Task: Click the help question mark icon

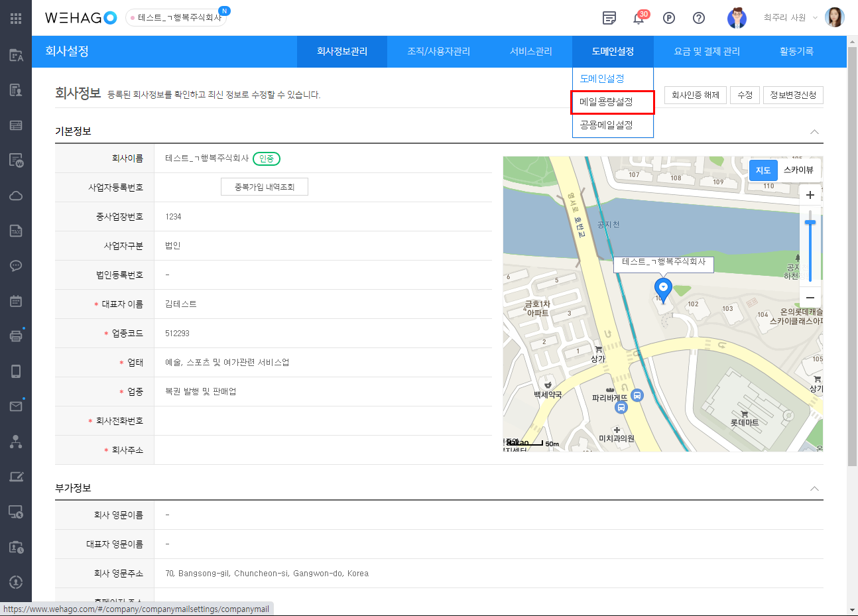Action: 699,18
